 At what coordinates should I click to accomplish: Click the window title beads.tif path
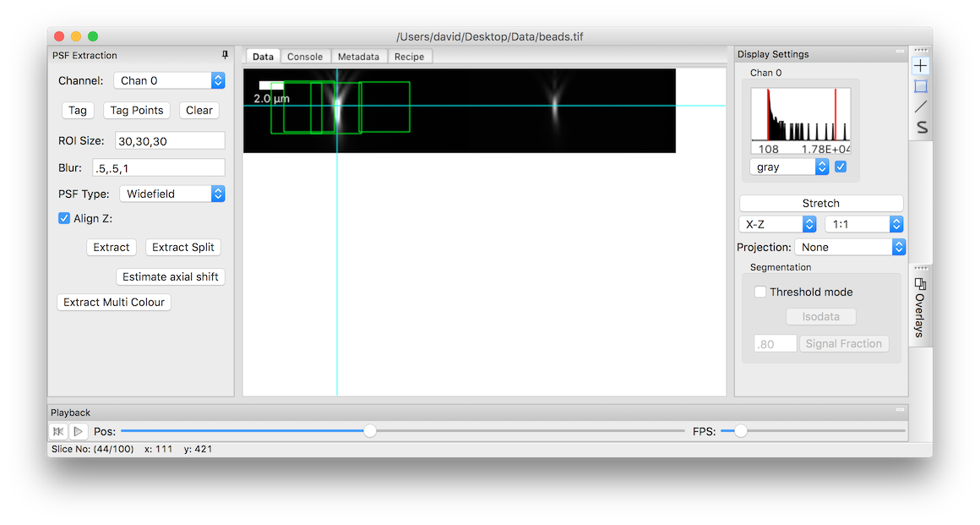[489, 37]
